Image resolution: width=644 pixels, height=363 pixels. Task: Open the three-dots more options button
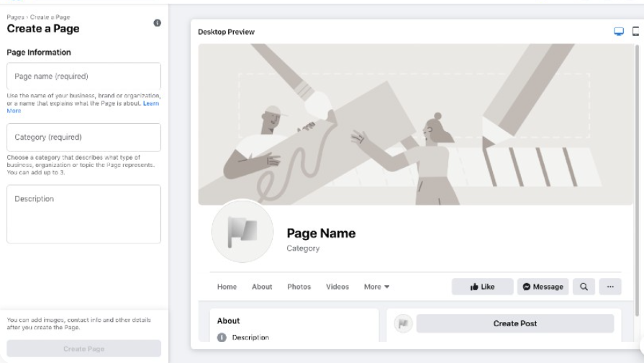610,287
